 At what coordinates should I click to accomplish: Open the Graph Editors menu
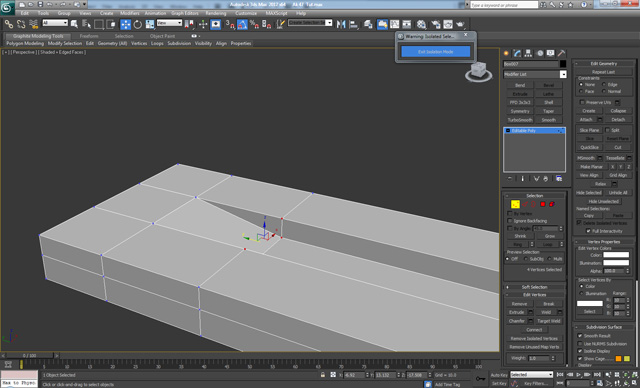click(x=184, y=13)
